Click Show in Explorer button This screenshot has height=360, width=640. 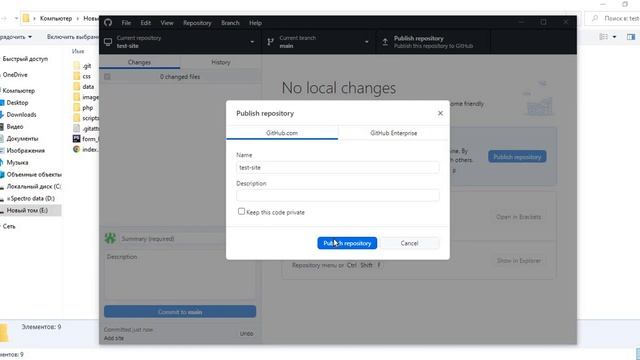click(519, 260)
